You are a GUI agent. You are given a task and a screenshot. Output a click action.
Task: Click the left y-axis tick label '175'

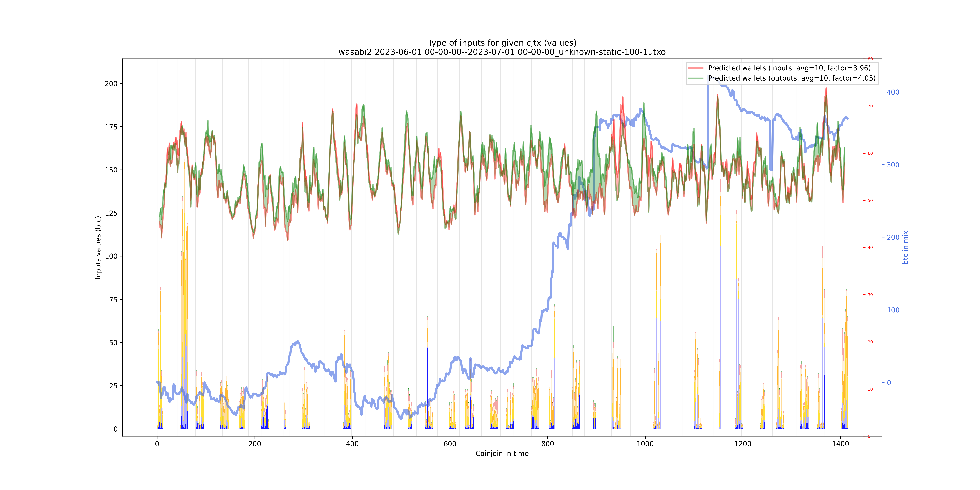(111, 127)
